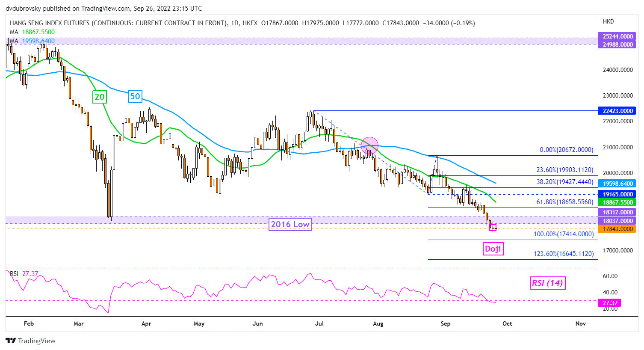Click the RSI 27.37 indicator legend
Image resolution: width=644 pixels, height=350 pixels.
pyautogui.click(x=24, y=274)
